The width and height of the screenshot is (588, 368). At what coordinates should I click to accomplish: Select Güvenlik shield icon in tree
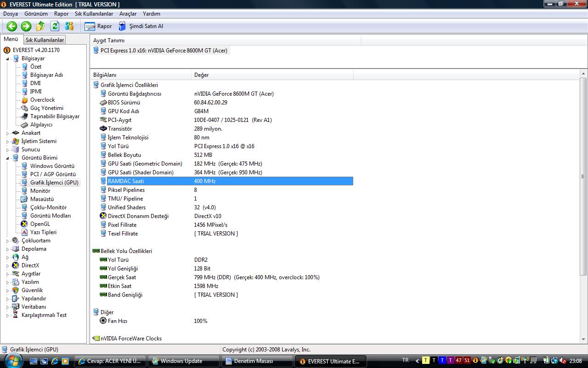[16, 290]
